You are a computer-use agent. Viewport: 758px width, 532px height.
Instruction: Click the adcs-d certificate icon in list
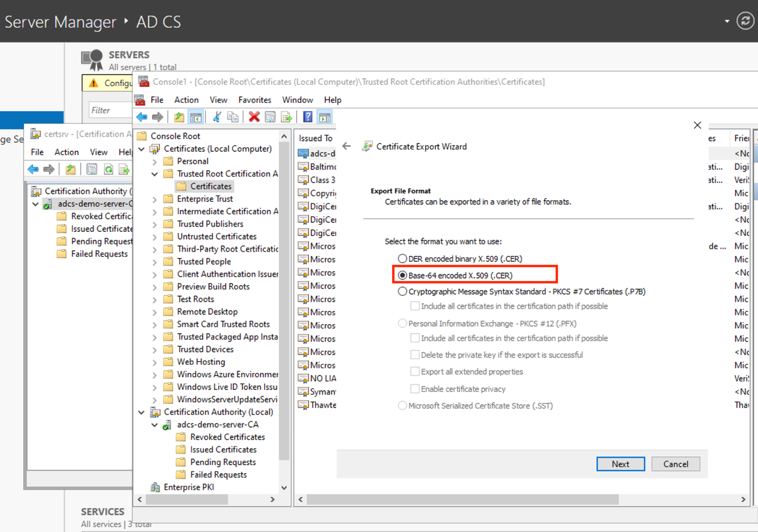point(303,153)
